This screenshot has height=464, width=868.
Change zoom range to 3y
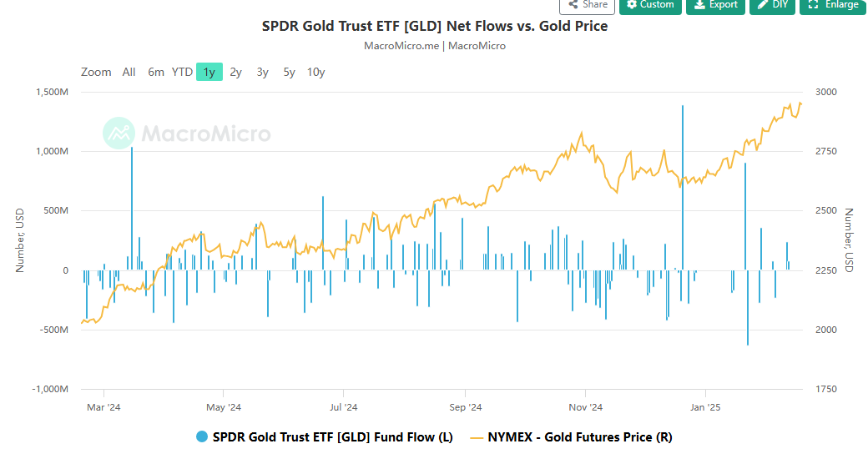coord(262,72)
